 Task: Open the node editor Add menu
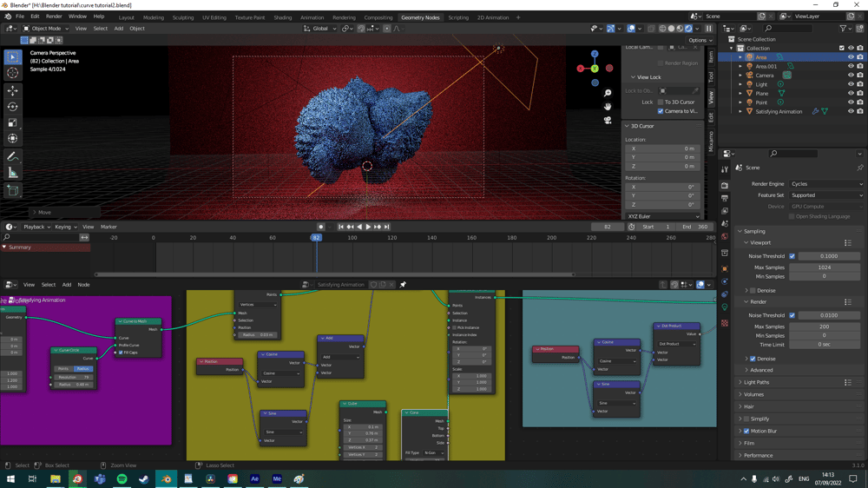[67, 285]
